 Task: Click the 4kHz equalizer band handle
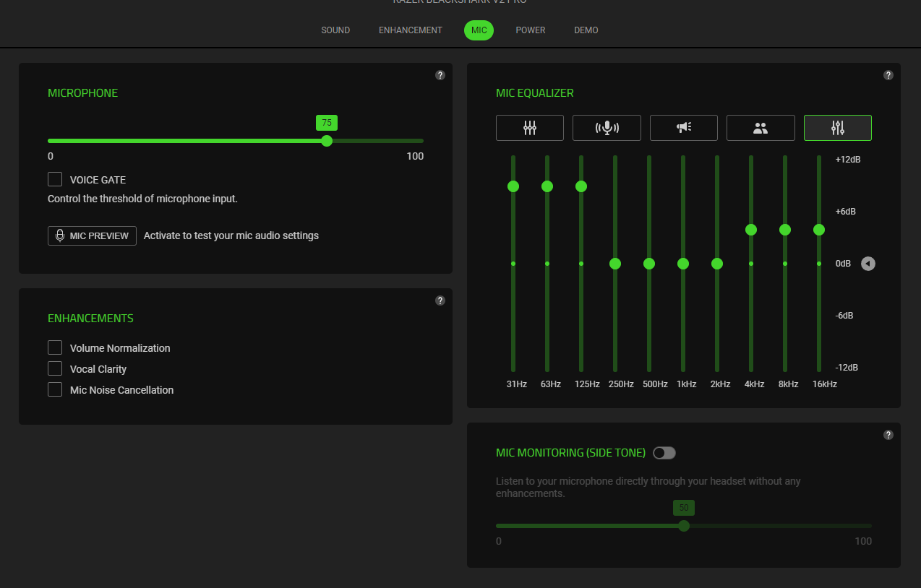(751, 230)
